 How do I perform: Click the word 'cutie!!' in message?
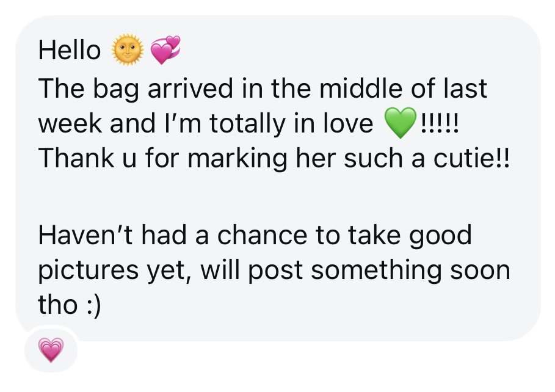pyautogui.click(x=472, y=158)
